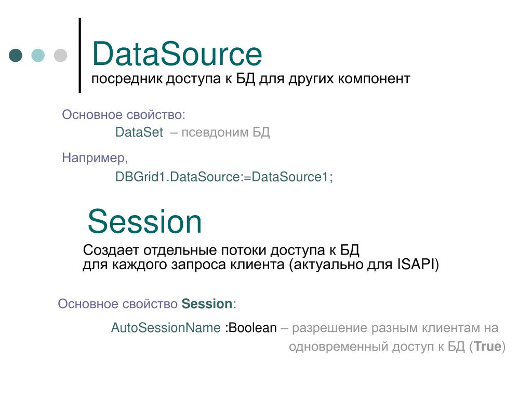Click the AutoSessionName property name

pos(166,328)
